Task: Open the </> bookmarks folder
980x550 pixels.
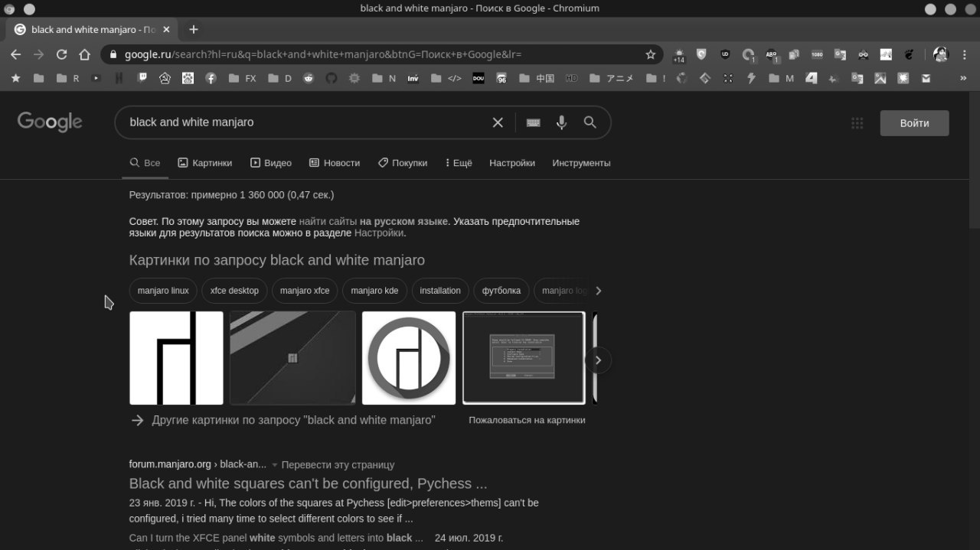Action: point(446,78)
